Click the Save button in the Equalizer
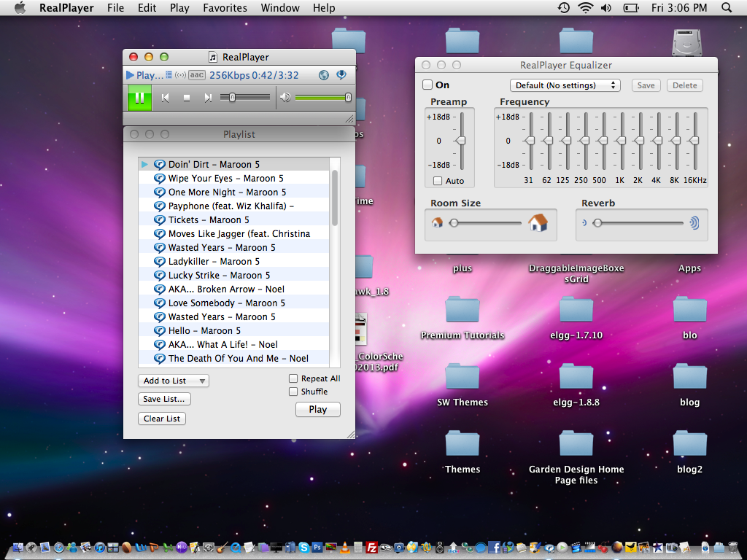Screen dimensions: 747x560 click(x=646, y=85)
